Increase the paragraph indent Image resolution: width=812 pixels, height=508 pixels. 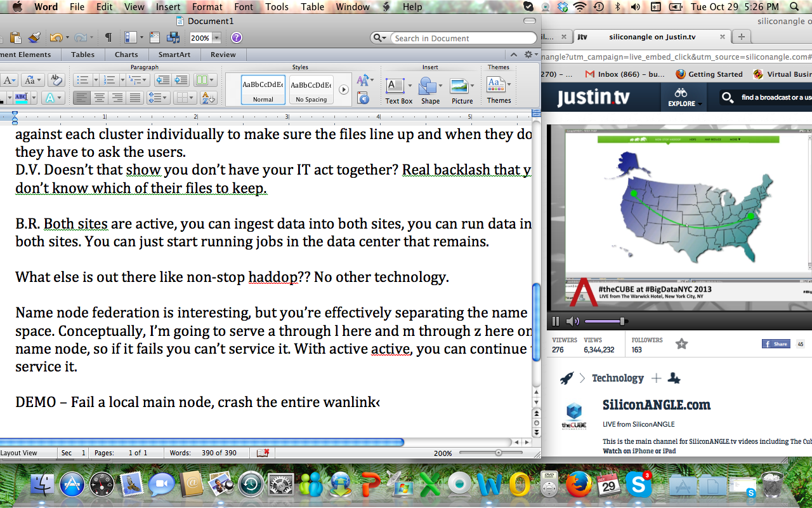[x=181, y=80]
